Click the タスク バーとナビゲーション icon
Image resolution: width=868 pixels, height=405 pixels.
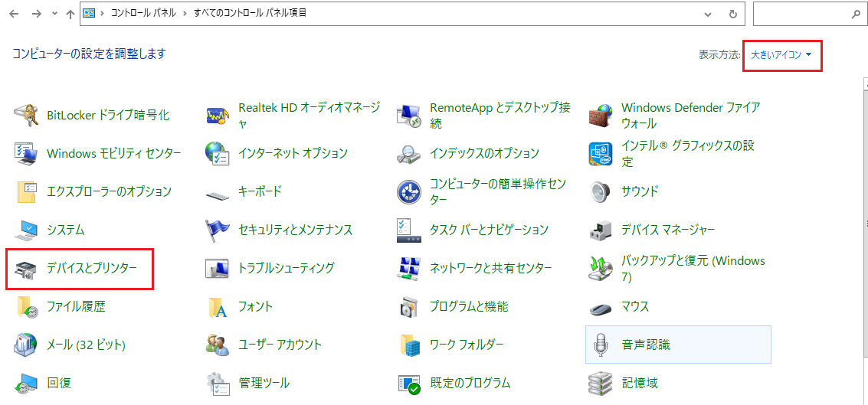tap(409, 230)
